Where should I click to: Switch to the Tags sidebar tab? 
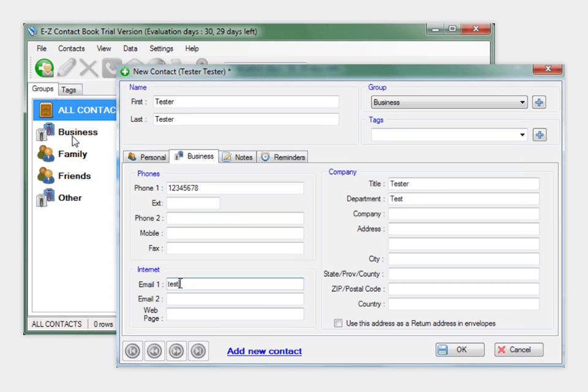click(69, 89)
